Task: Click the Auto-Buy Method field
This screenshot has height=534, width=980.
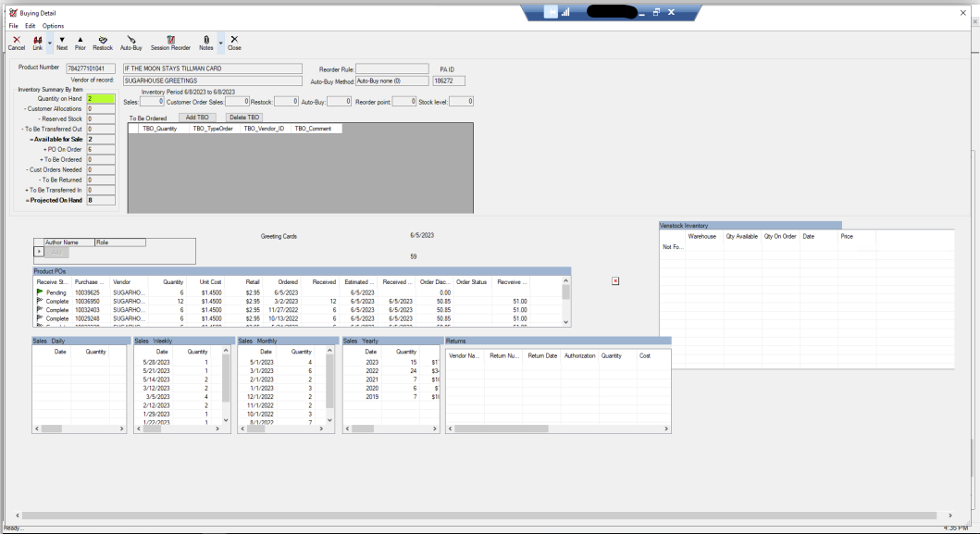Action: (x=391, y=81)
